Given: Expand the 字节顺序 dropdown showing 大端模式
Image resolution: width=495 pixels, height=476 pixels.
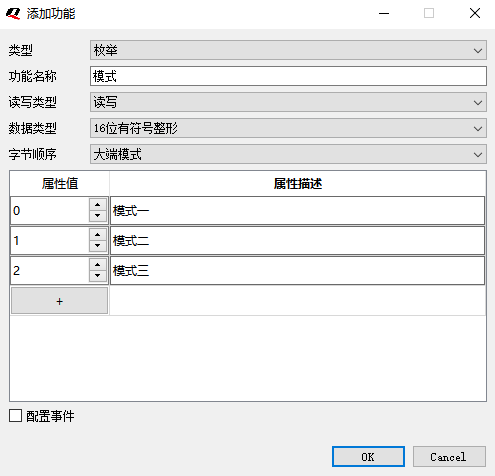Looking at the screenshot, I should coord(288,154).
